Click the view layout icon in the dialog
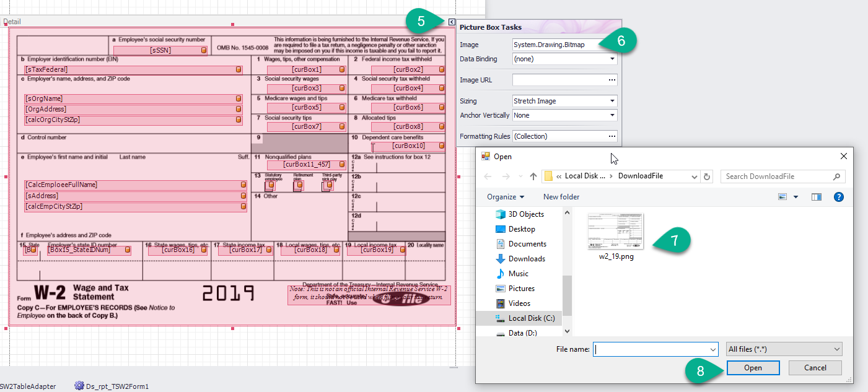This screenshot has width=868, height=392. click(x=783, y=197)
